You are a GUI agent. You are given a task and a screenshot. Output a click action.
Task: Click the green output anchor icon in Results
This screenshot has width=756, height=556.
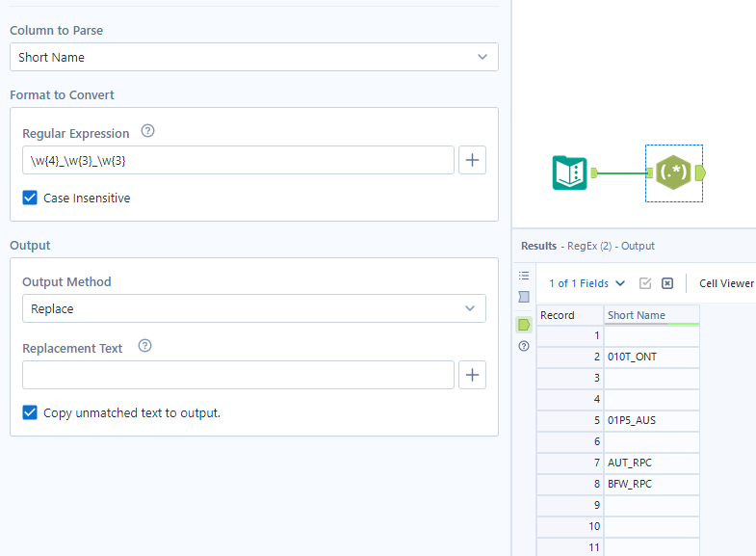click(x=524, y=325)
